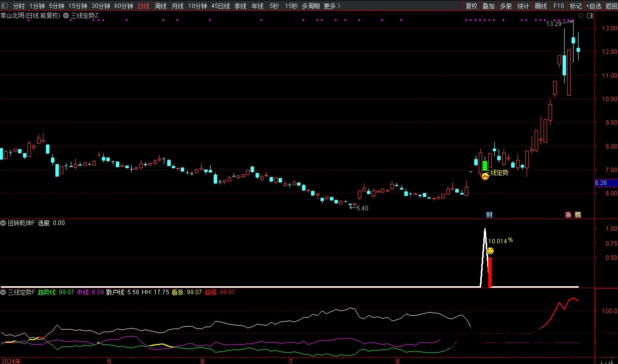The width and height of the screenshot is (618, 364).
Task: Toggle the right side panel icon
Action: 590,15
